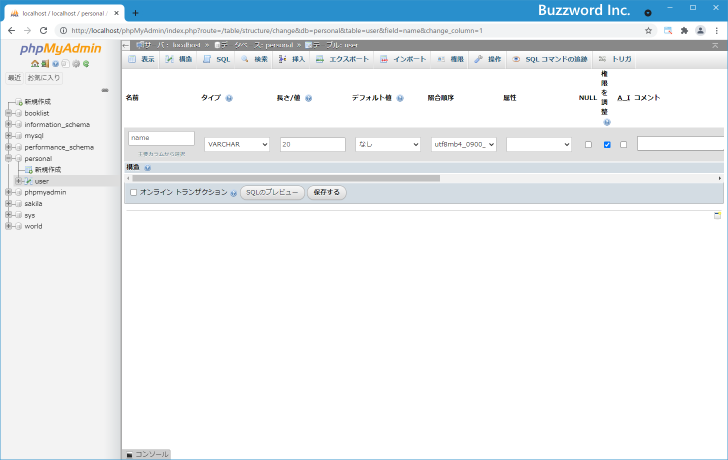Click the user table icon in sidebar
Viewport: 728px width, 460px height.
pos(29,181)
